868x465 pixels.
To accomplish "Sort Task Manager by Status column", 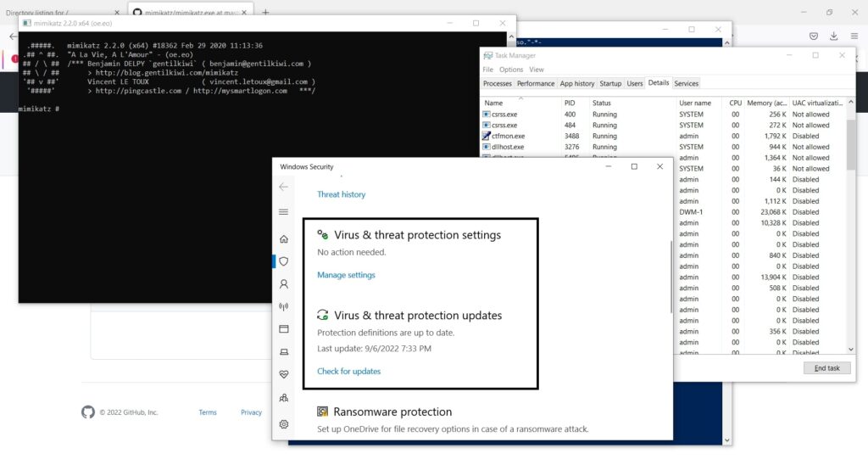I will point(632,103).
